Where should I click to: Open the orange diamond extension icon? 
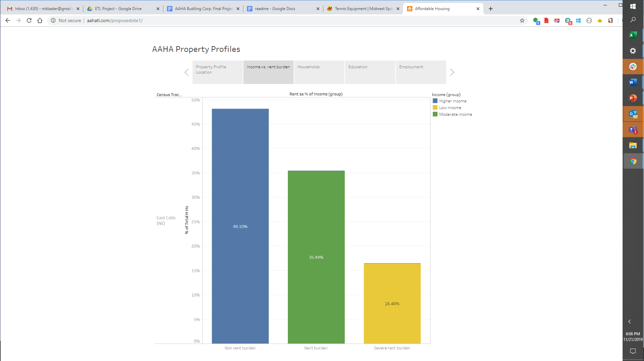pos(600,20)
